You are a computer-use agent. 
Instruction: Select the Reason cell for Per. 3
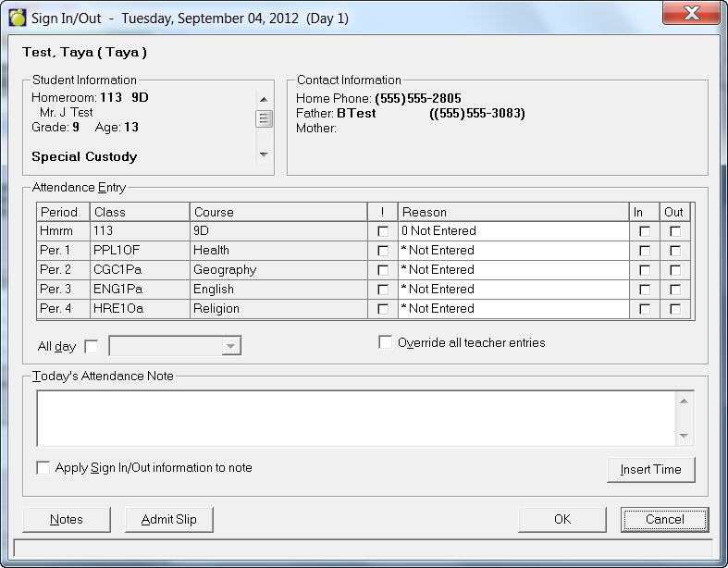click(513, 290)
